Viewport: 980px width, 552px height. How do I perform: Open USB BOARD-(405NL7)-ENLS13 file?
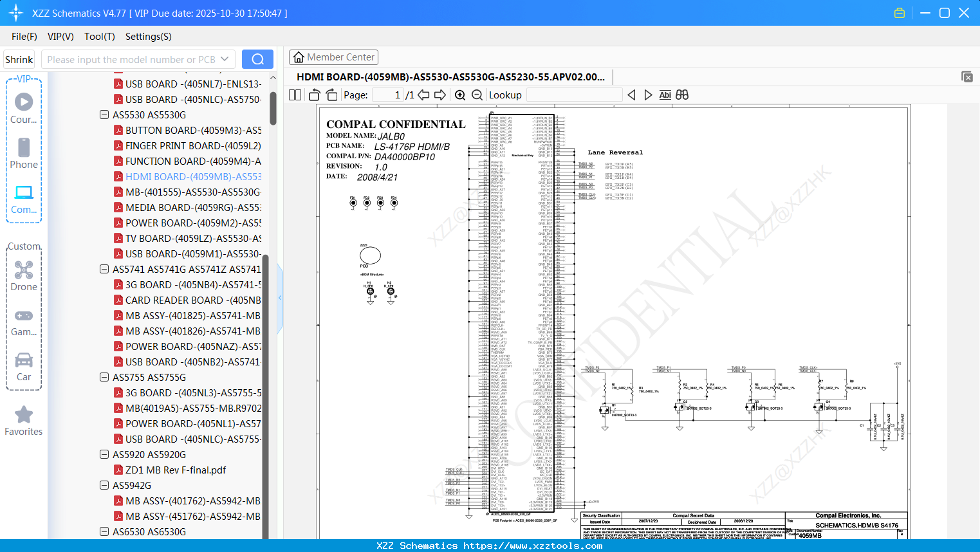[x=193, y=84]
